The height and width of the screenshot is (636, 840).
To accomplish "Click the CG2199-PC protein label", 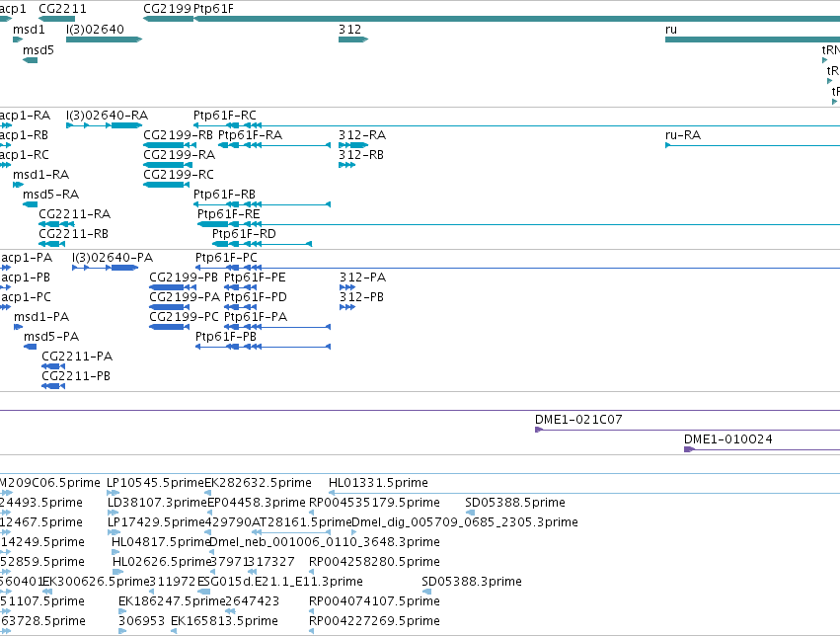I will click(185, 317).
